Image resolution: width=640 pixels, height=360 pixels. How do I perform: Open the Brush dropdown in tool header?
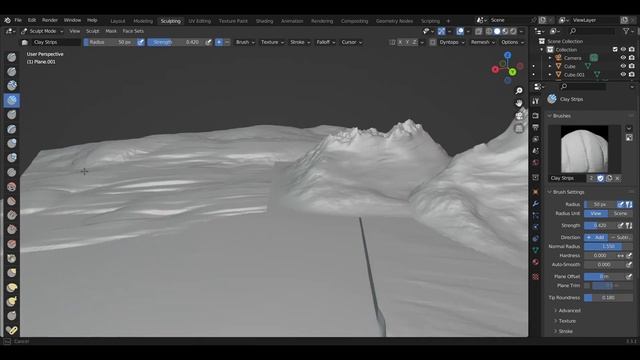tap(245, 42)
